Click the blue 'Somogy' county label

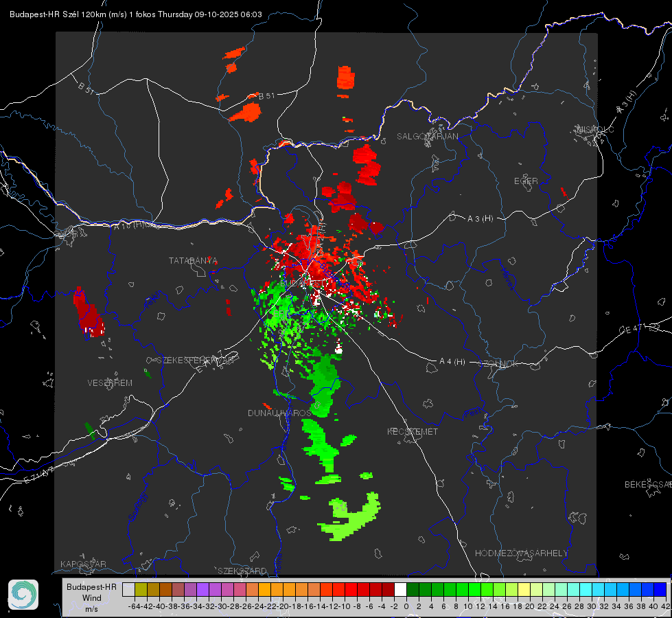137,507
